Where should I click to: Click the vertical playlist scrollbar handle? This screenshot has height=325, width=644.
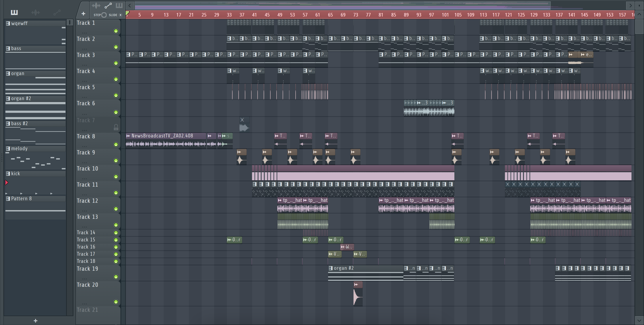click(x=639, y=26)
